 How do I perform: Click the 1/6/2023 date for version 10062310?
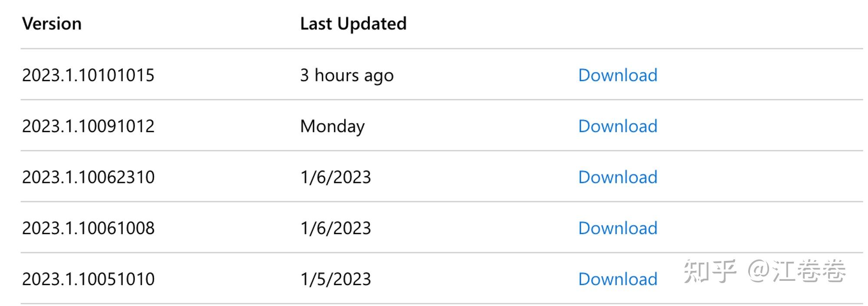[335, 177]
